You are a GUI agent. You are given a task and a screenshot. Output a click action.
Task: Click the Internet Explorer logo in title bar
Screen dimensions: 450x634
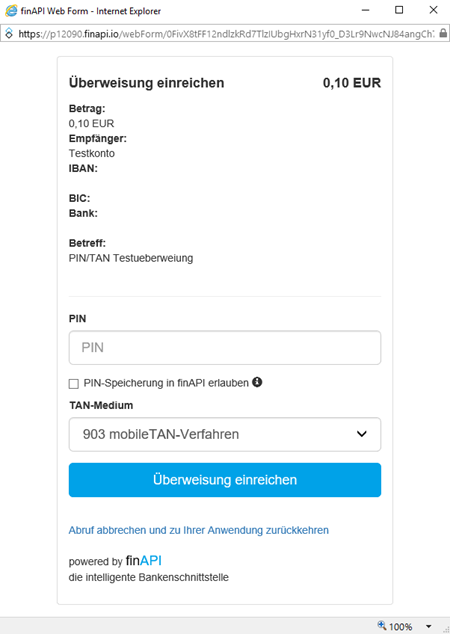pos(11,11)
